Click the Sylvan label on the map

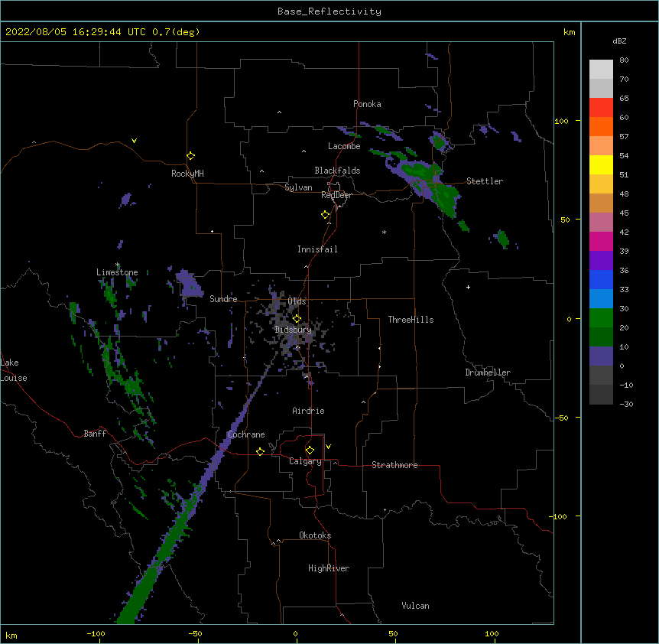[x=298, y=187]
